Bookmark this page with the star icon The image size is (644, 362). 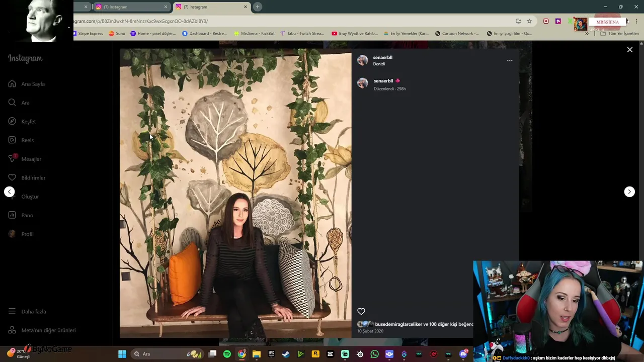[529, 21]
